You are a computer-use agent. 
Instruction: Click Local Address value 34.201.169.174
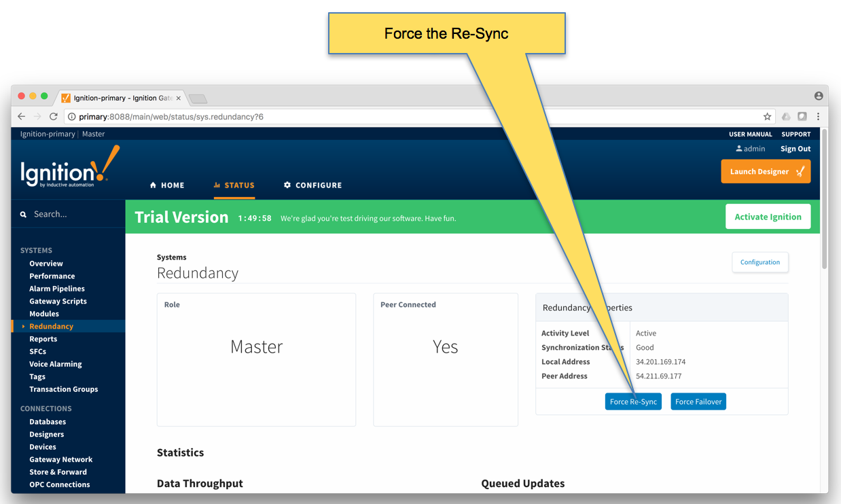pos(660,362)
